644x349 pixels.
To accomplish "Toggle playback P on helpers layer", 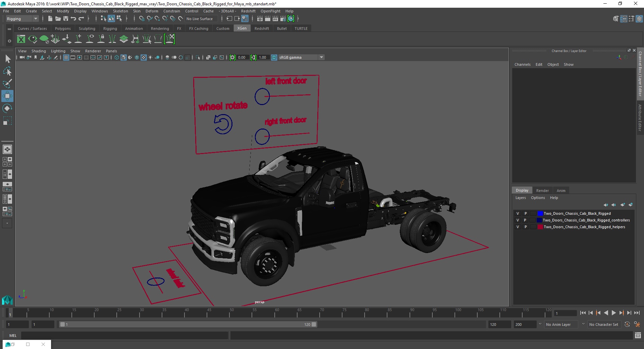I will pyautogui.click(x=526, y=227).
